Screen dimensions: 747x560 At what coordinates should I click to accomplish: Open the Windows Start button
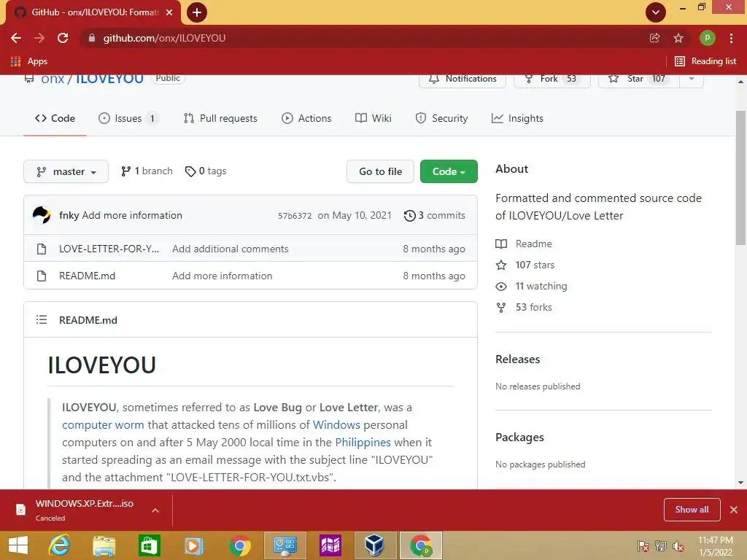click(18, 545)
